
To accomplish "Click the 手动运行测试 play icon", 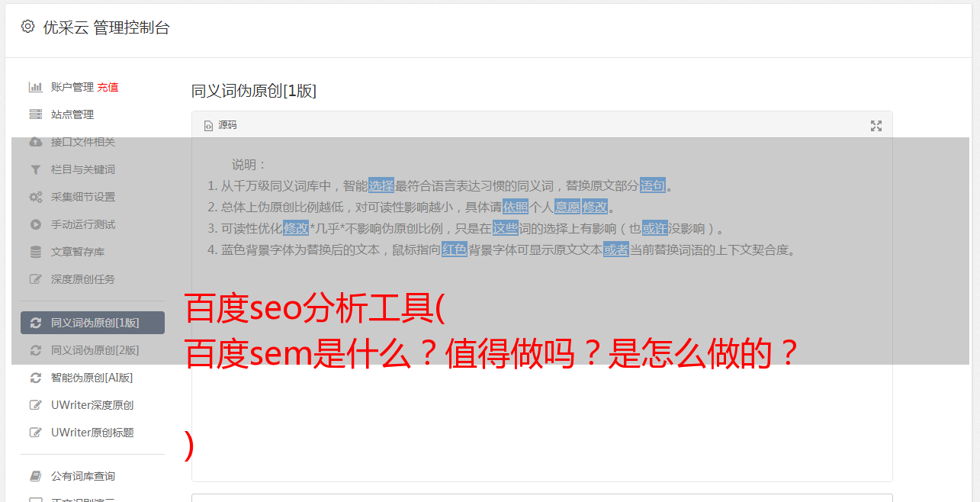I will (35, 224).
